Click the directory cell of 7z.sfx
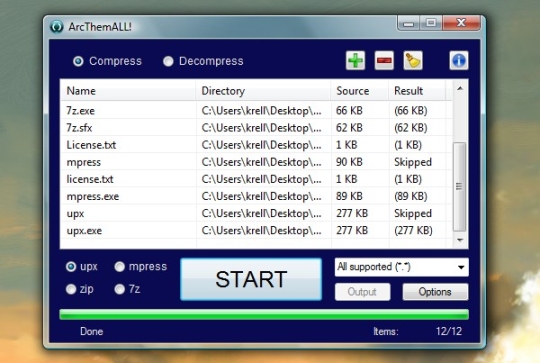This screenshot has width=540, height=363. point(261,128)
